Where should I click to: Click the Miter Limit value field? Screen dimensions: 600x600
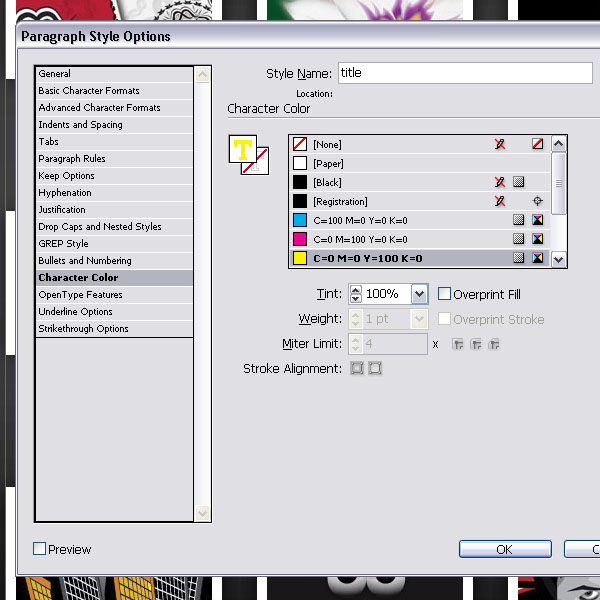395,344
